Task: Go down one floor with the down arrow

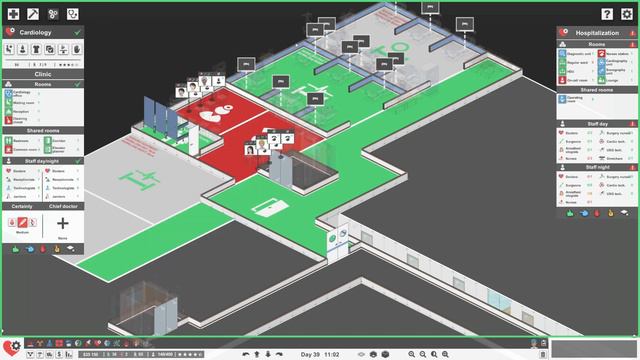Action: pos(268,354)
